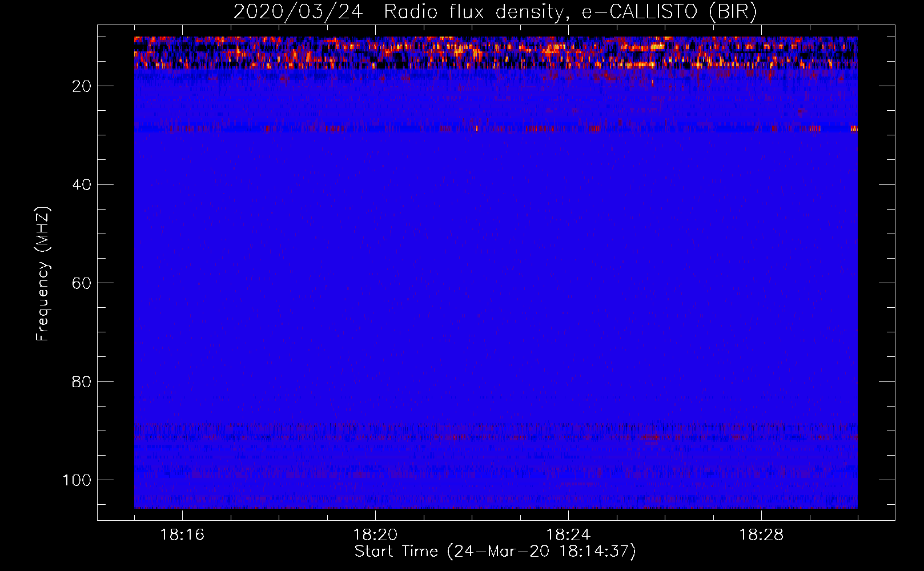This screenshot has height=571, width=924.
Task: Click the bright noise band at the spectrogram top
Action: click(496, 53)
